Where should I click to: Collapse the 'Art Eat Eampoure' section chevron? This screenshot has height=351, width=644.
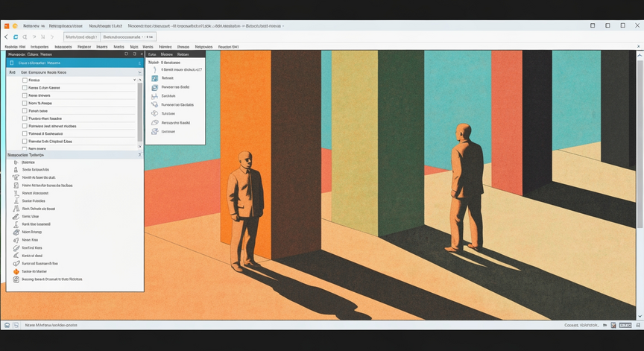(139, 72)
